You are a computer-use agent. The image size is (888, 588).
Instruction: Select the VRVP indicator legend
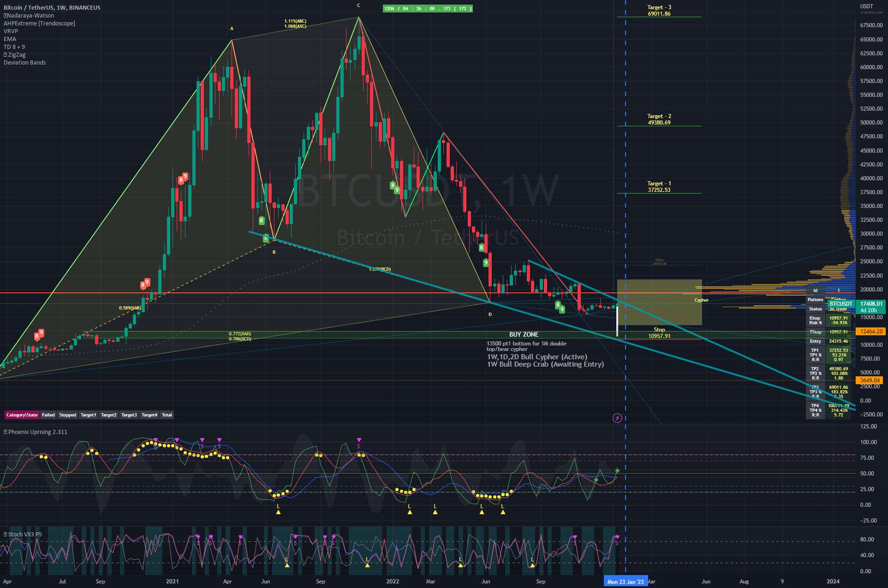tap(11, 31)
